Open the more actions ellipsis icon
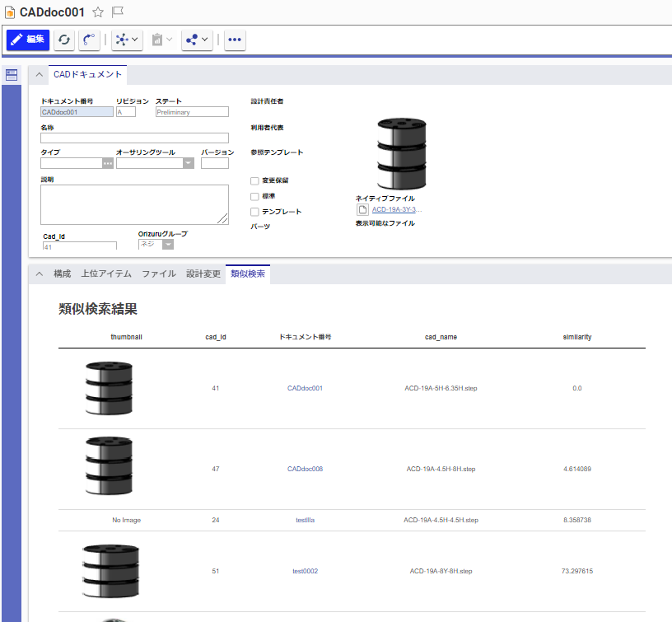672x622 pixels. pyautogui.click(x=235, y=40)
